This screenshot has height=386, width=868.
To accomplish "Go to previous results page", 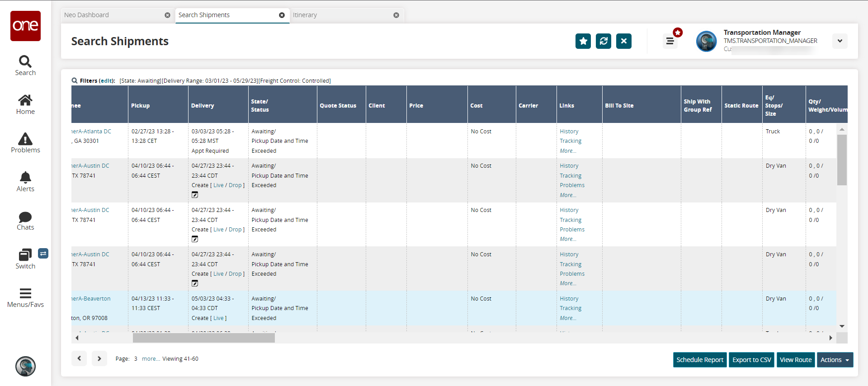I will coord(79,358).
